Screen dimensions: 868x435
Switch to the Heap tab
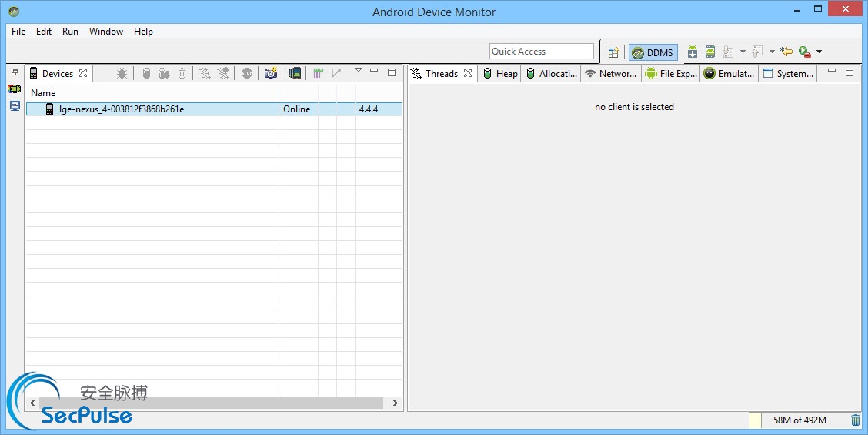coord(500,74)
